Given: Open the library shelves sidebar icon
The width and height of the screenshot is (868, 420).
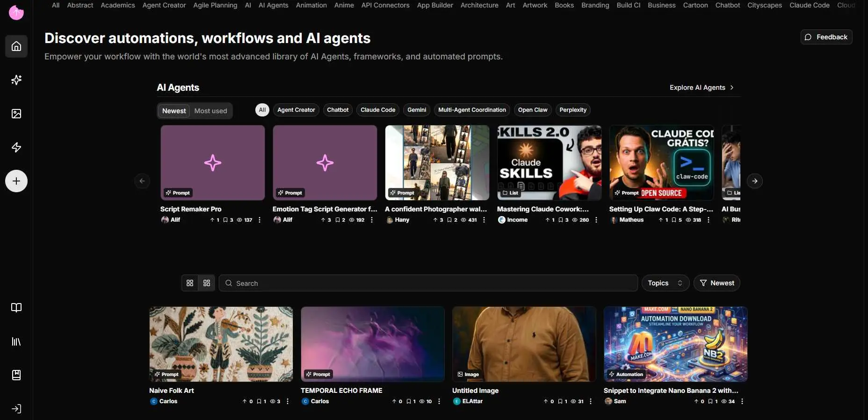Looking at the screenshot, I should (x=16, y=341).
